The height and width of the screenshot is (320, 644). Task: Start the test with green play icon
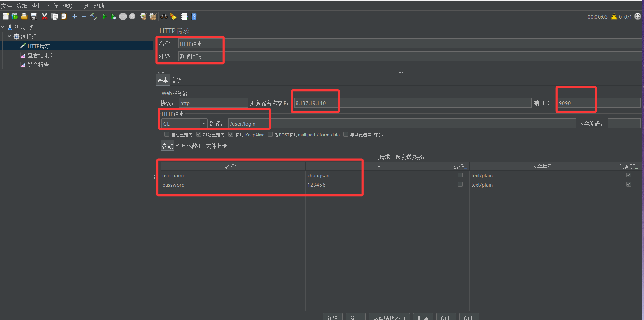[x=104, y=16]
